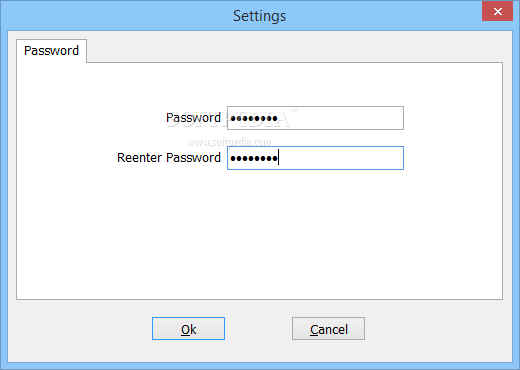Click the underlined "C" of Cancel button
520x370 pixels.
click(x=314, y=330)
